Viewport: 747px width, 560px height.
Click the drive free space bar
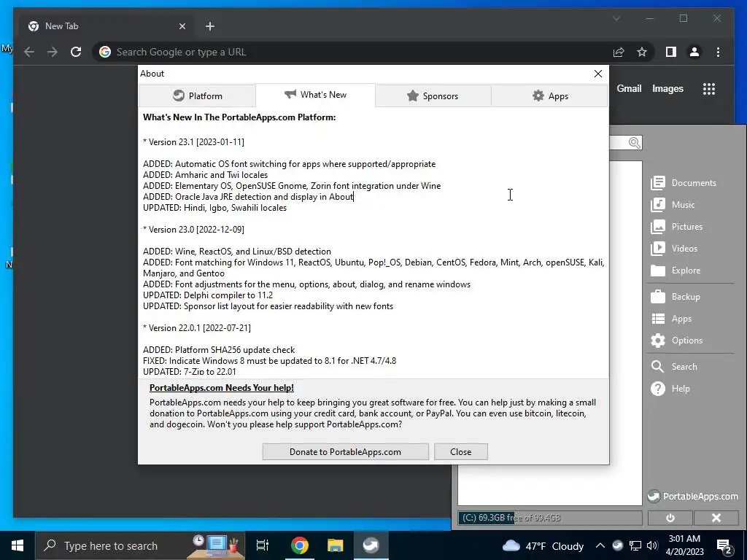click(550, 518)
